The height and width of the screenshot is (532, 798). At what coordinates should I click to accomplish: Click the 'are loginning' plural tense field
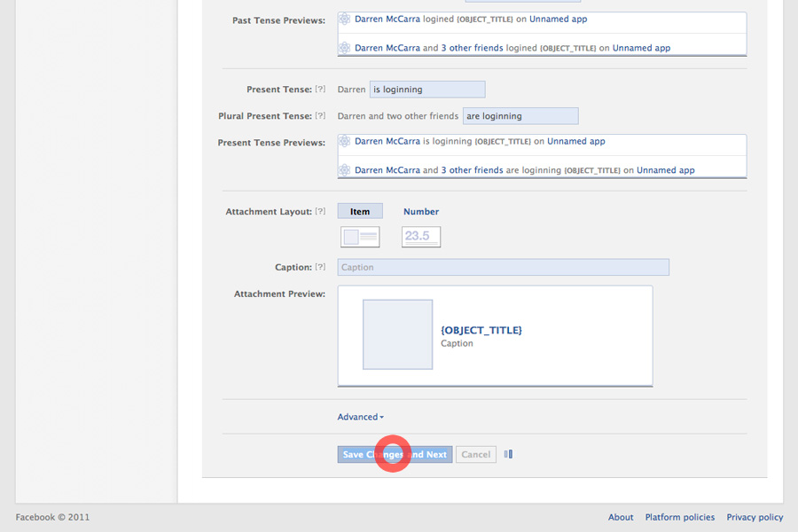coord(520,116)
